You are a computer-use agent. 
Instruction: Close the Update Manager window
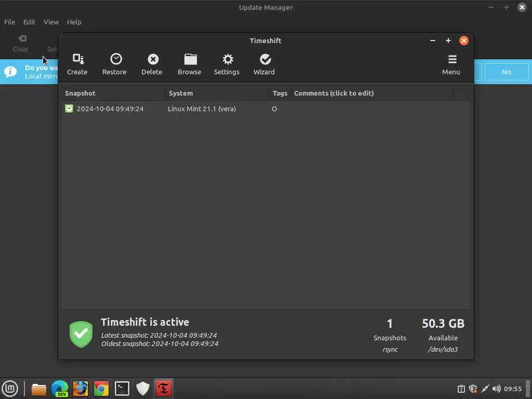click(522, 7)
